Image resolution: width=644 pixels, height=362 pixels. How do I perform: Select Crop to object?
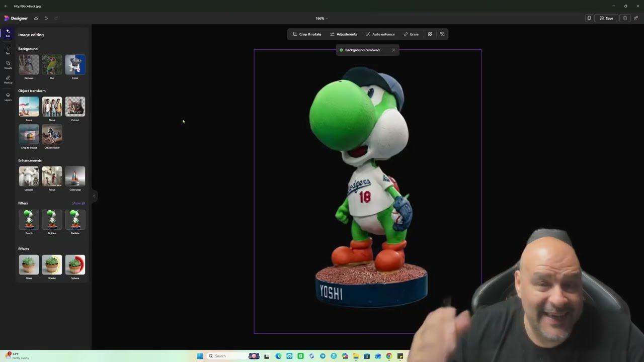(29, 134)
